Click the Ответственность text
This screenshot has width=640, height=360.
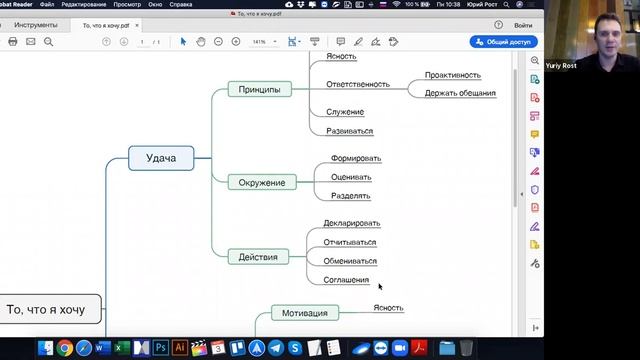[358, 84]
